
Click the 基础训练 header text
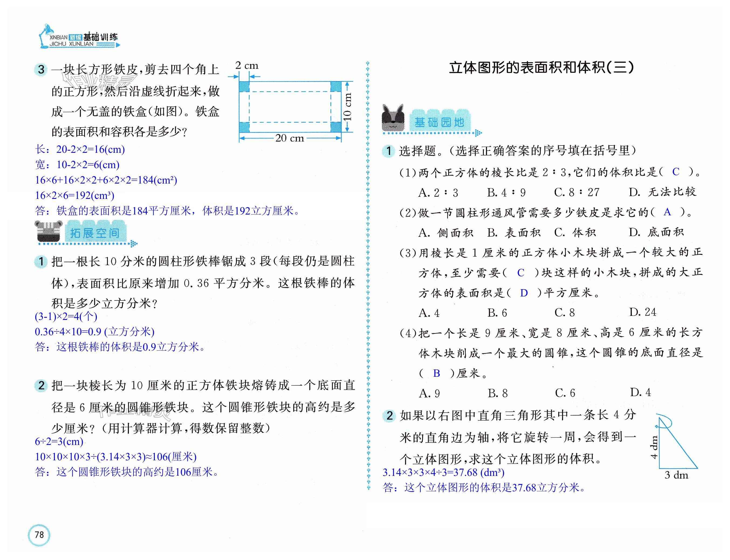pyautogui.click(x=100, y=37)
